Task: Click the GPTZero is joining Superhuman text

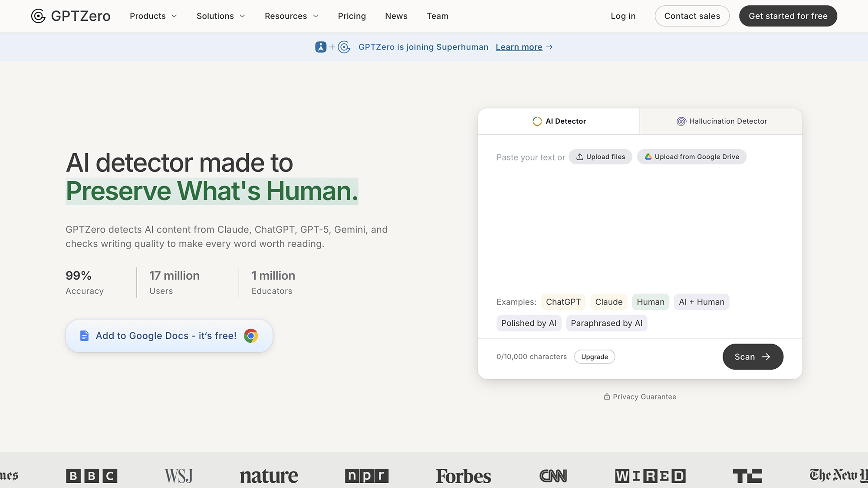Action: tap(423, 47)
